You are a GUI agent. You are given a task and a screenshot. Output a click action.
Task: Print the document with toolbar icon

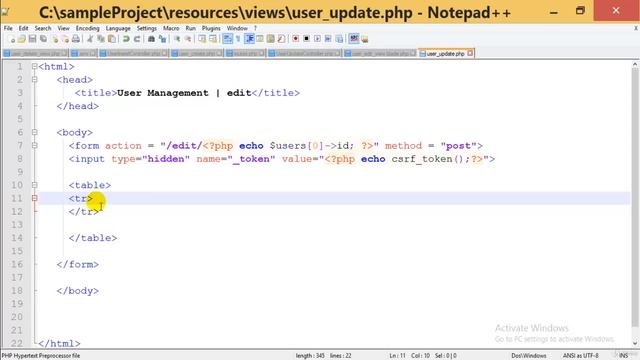[76, 39]
